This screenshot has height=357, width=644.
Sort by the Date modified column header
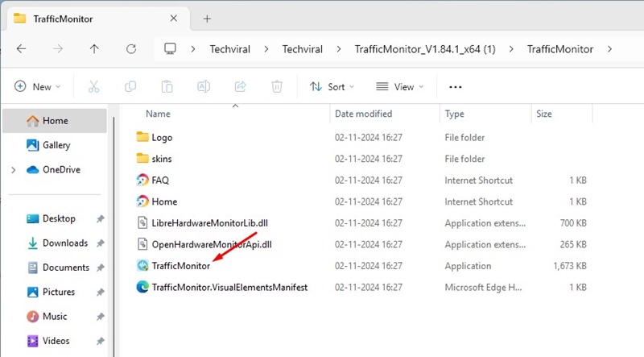[x=364, y=114]
